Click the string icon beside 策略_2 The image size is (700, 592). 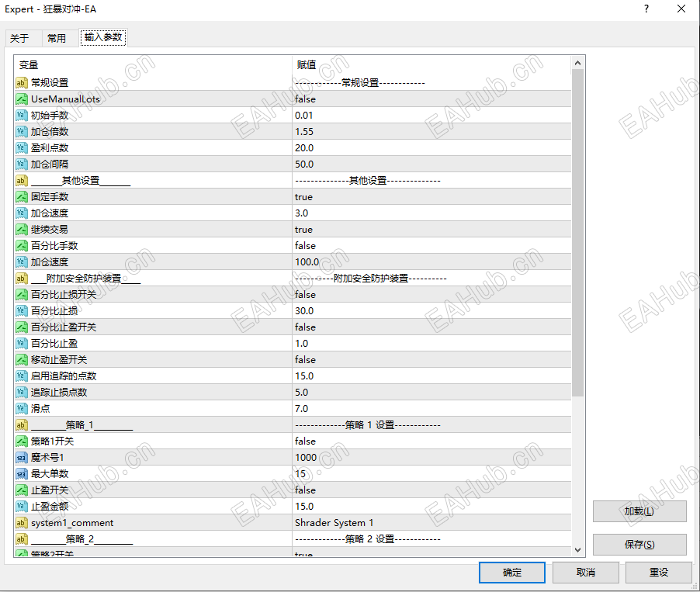pos(22,539)
